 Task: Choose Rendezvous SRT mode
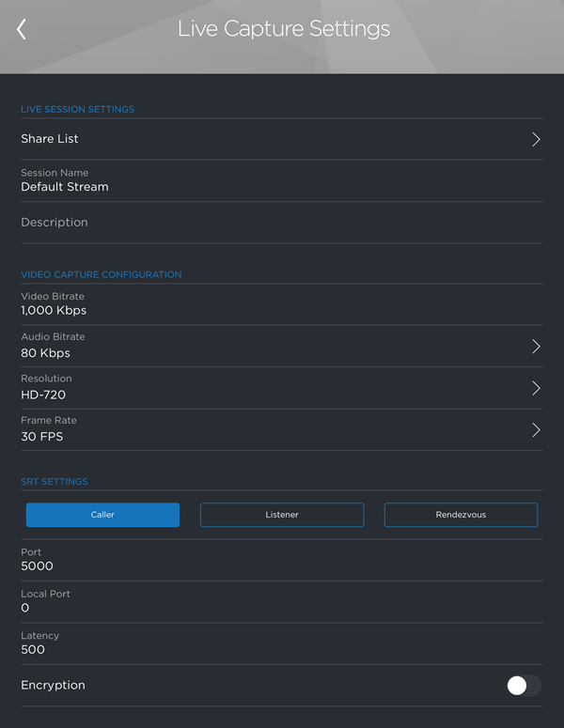(461, 515)
